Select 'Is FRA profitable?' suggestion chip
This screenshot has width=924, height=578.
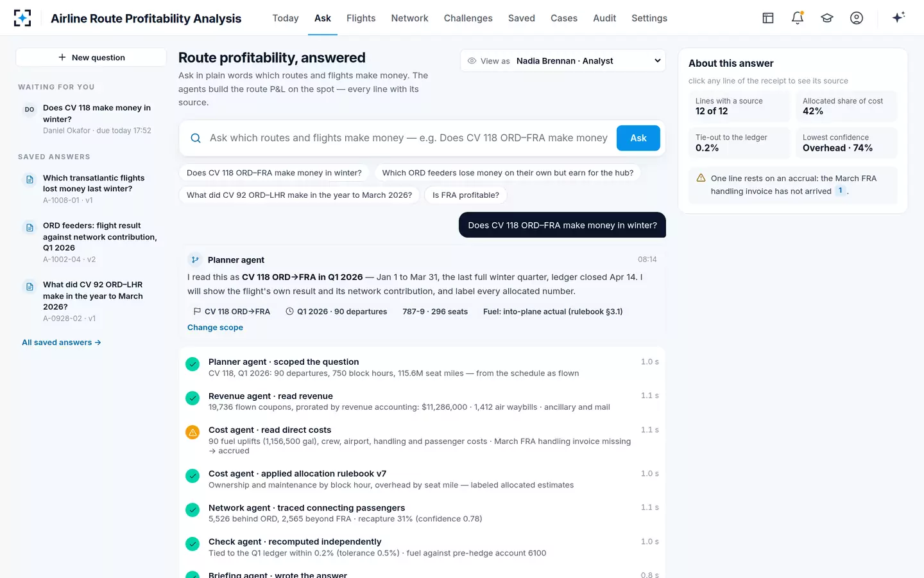[x=466, y=195]
